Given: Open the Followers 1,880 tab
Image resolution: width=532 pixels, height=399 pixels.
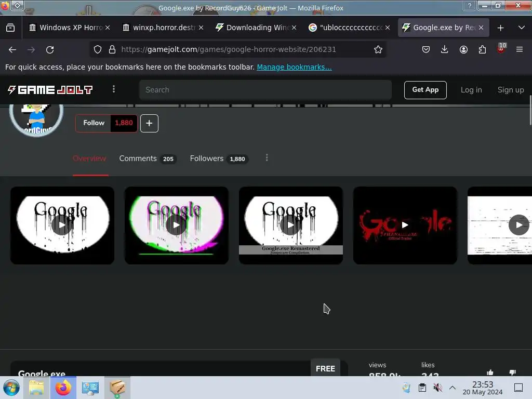Looking at the screenshot, I should point(219,158).
